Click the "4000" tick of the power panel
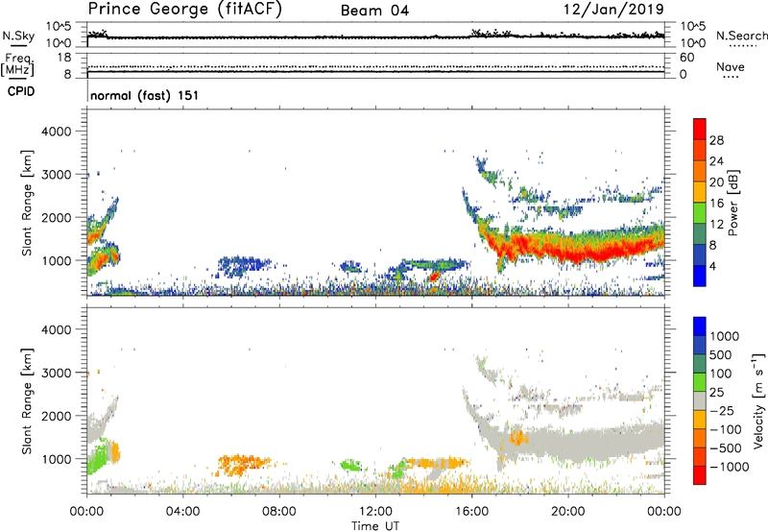Image resolution: width=768 pixels, height=532 pixels. 56,132
